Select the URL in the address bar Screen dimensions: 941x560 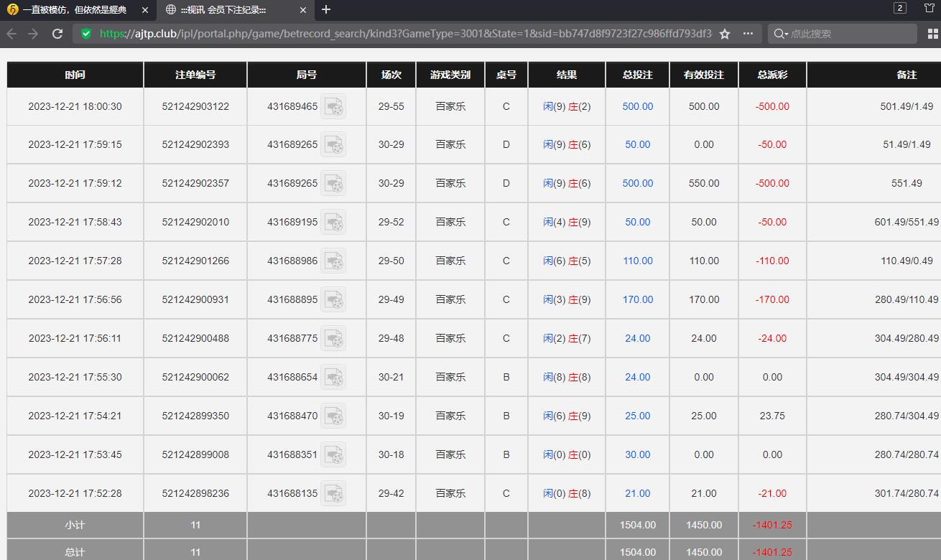(x=406, y=34)
